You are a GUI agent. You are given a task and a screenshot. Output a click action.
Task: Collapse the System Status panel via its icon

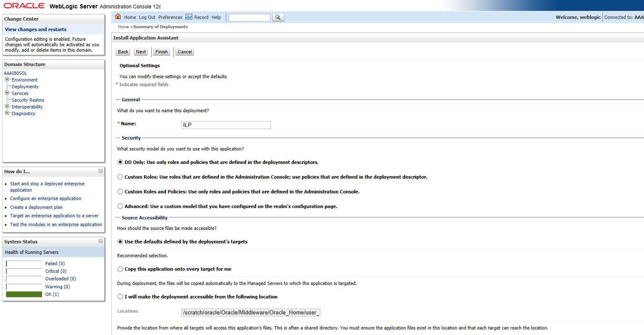click(x=100, y=241)
